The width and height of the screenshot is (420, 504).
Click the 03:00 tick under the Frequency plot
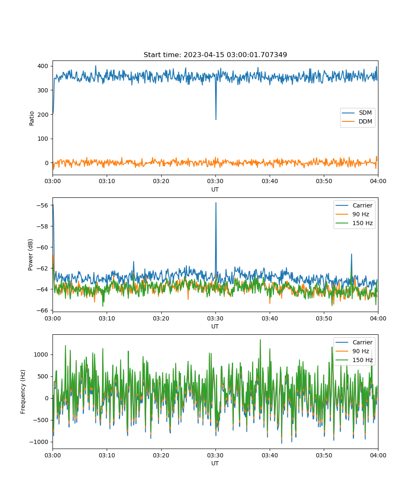tap(52, 455)
